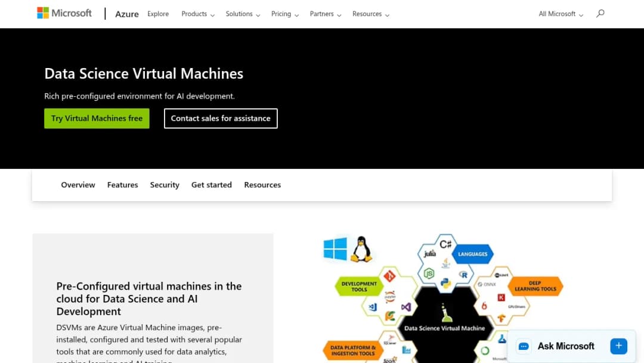
Task: Click the purple Visual Studio icon
Action: (406, 307)
